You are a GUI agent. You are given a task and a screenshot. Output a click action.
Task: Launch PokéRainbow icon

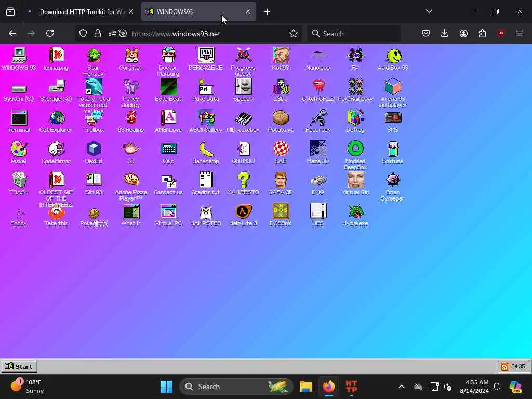(x=355, y=87)
